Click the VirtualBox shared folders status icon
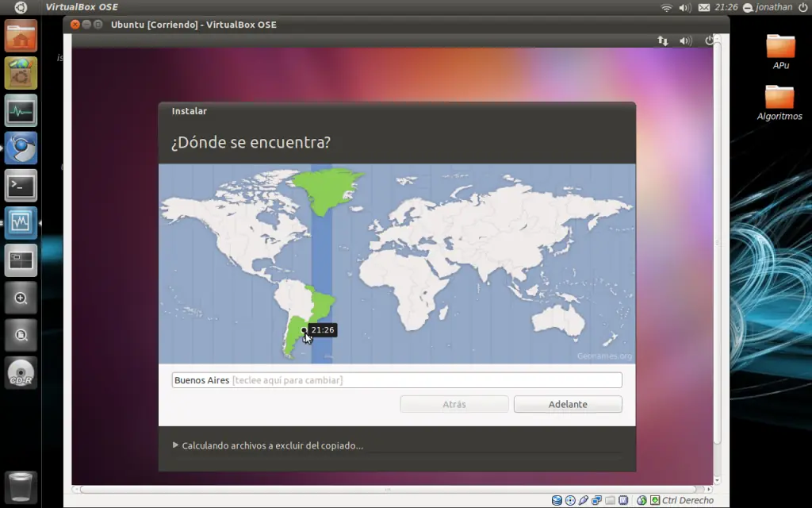Screen dimensions: 812x508 click(610, 500)
